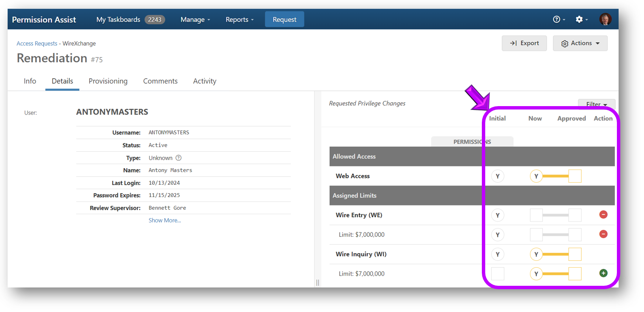This screenshot has height=312, width=644.
Task: Click the Export button
Action: click(x=524, y=43)
